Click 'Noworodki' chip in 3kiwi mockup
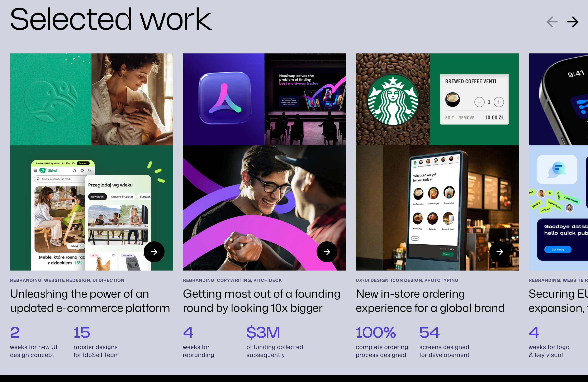The image size is (588, 382). pos(98,197)
